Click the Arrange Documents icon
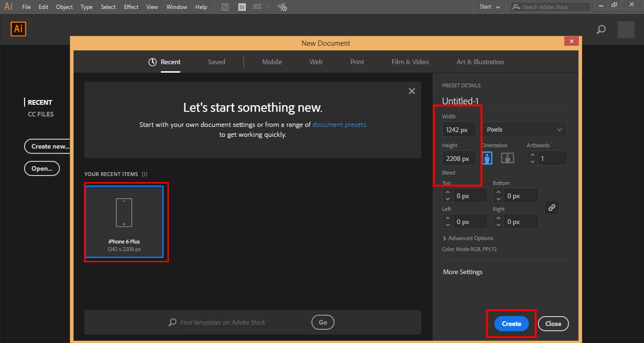This screenshot has height=343, width=644. pyautogui.click(x=257, y=7)
